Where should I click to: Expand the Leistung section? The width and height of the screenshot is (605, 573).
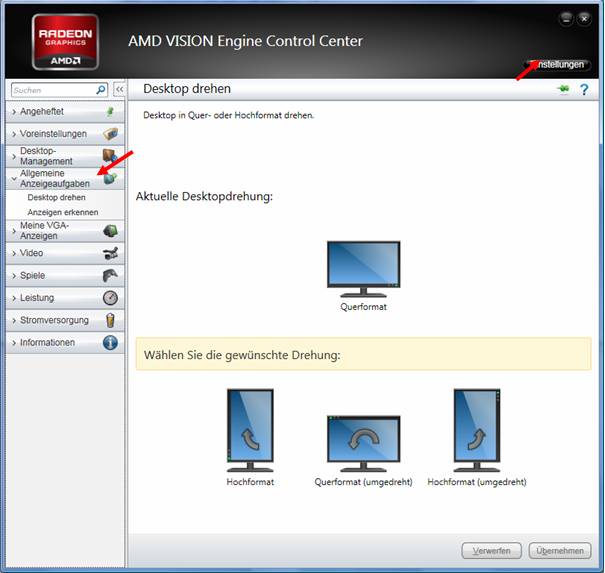click(x=65, y=298)
